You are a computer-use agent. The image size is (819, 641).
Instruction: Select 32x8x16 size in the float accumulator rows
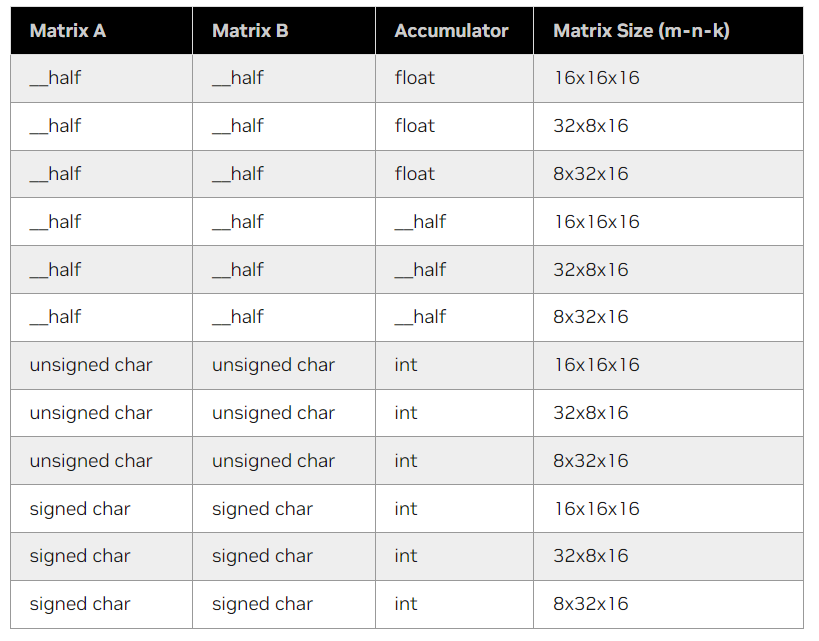[x=591, y=126]
